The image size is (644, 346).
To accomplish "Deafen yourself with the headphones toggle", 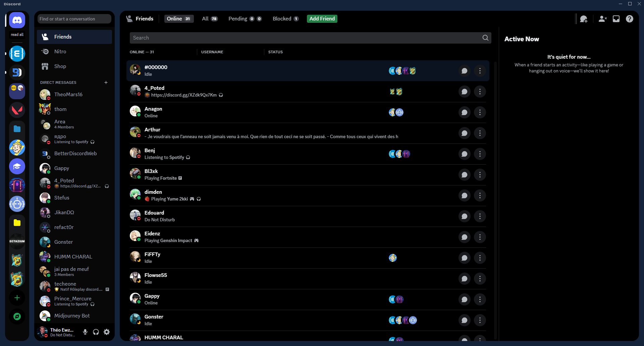I will (96, 332).
